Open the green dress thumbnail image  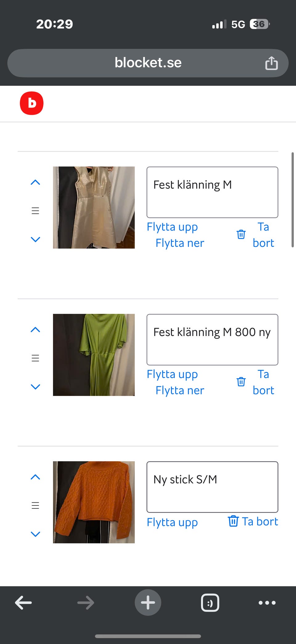coord(94,355)
